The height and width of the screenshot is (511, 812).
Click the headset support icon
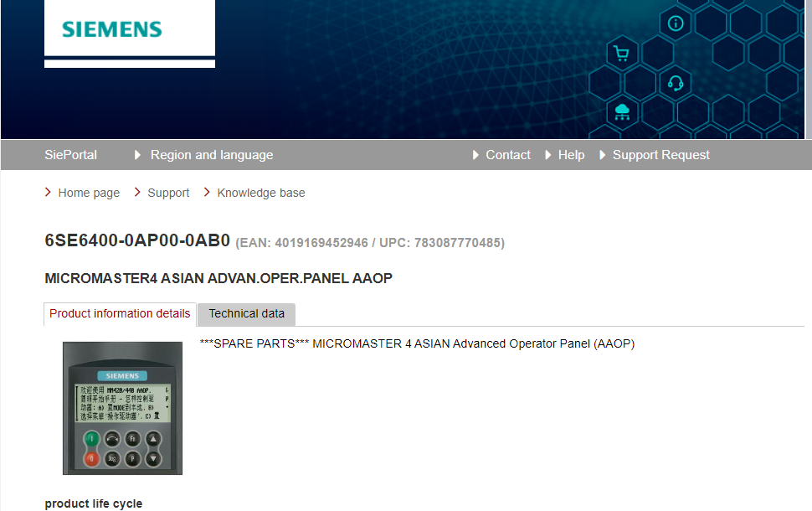click(676, 83)
